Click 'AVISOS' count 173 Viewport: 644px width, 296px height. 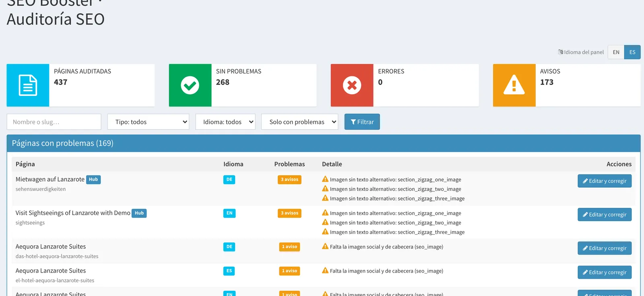tap(547, 82)
